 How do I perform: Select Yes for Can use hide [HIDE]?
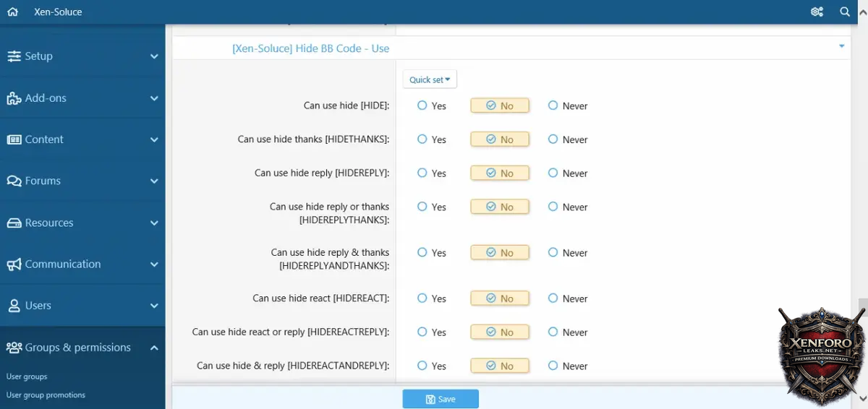click(x=422, y=106)
